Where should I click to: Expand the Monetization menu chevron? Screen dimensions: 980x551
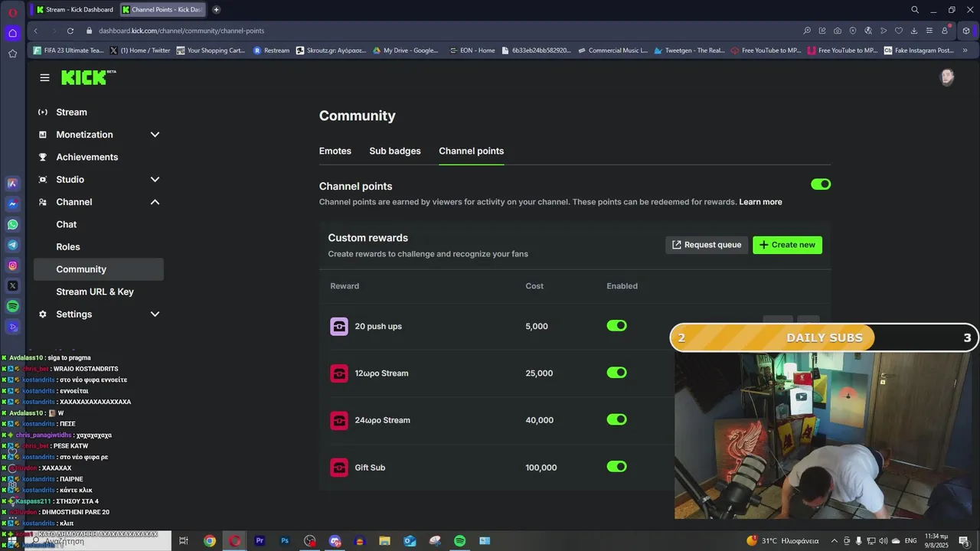(x=155, y=135)
